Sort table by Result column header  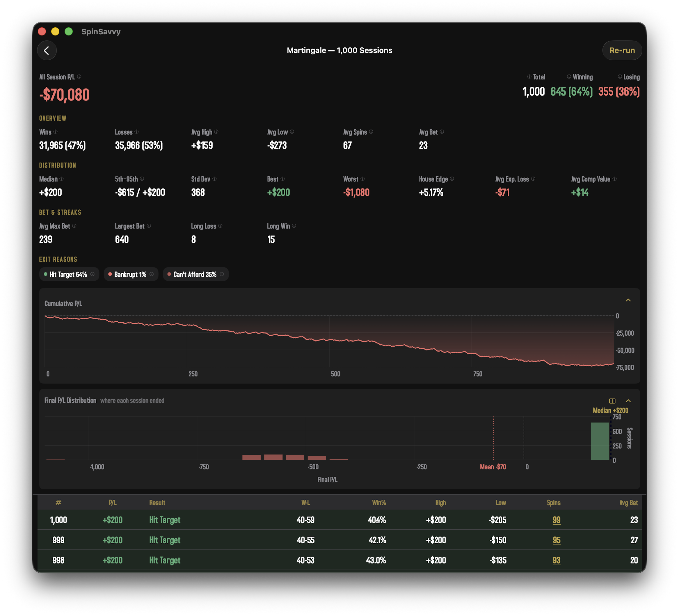coord(157,503)
